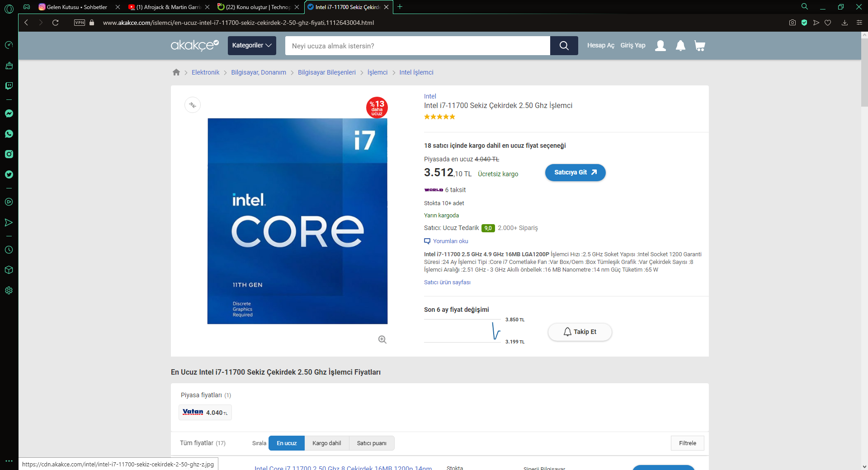This screenshot has width=868, height=470.
Task: Take a snapshot with the camera icon
Action: pos(793,23)
